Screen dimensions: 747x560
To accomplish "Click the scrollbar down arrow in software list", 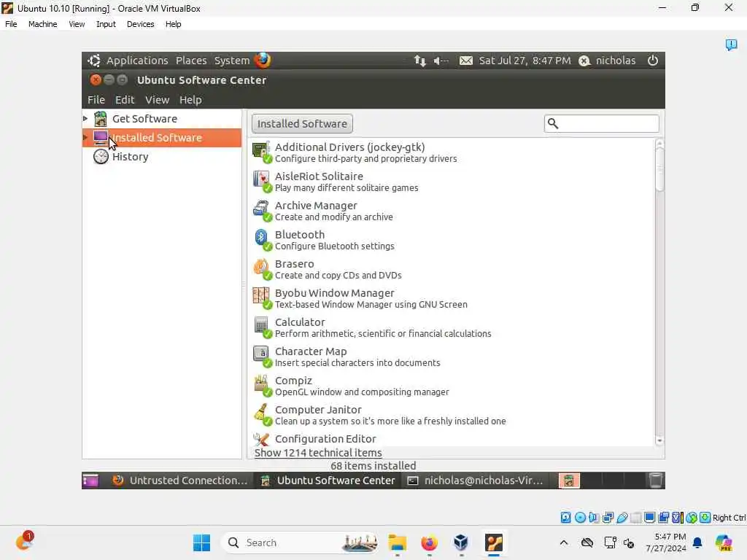I will [x=659, y=441].
